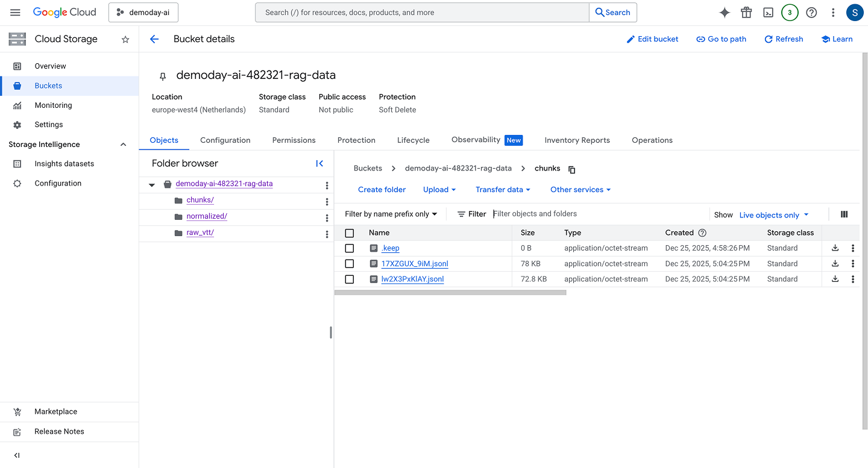The width and height of the screenshot is (868, 468).
Task: Open the Upload dropdown menu
Action: coord(439,190)
